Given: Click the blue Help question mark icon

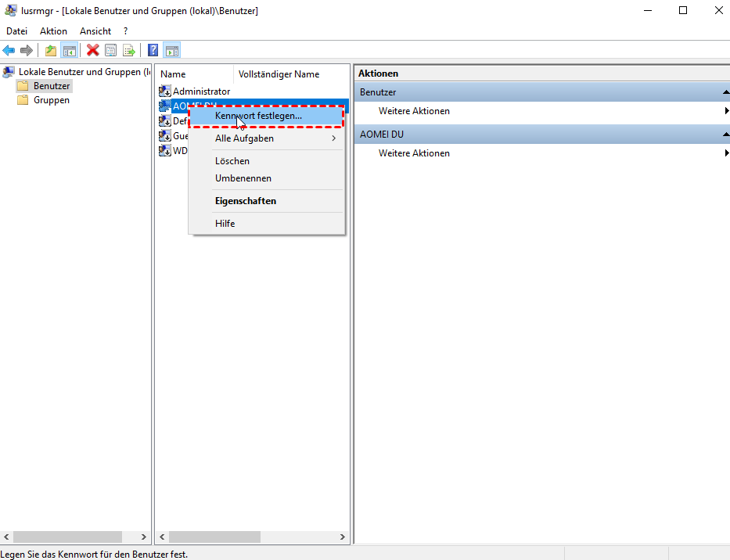Looking at the screenshot, I should click(x=153, y=50).
